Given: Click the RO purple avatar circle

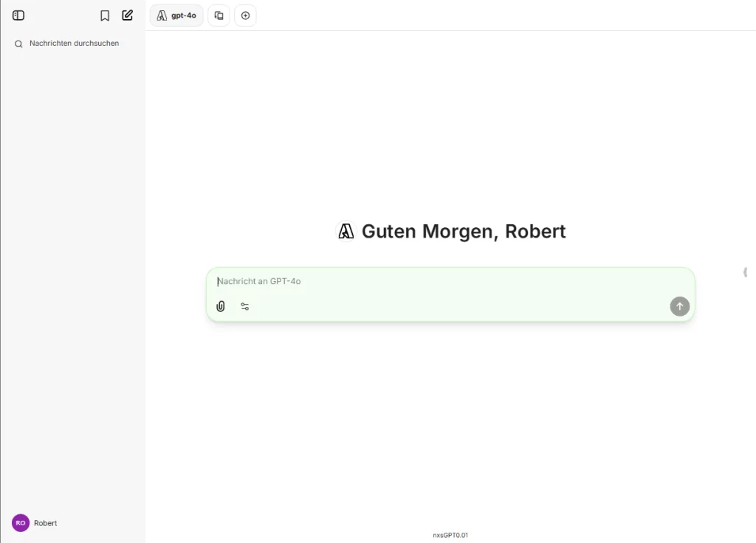Looking at the screenshot, I should 21,523.
